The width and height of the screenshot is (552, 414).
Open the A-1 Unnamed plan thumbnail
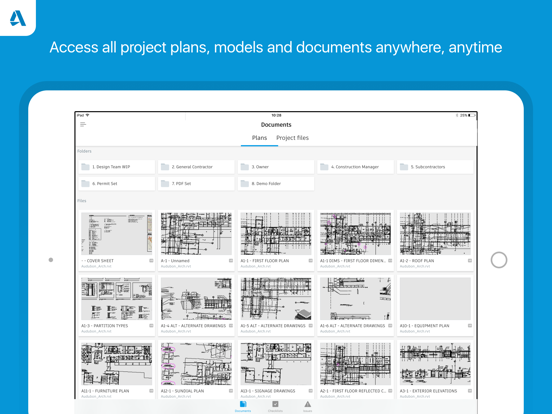[x=196, y=234]
